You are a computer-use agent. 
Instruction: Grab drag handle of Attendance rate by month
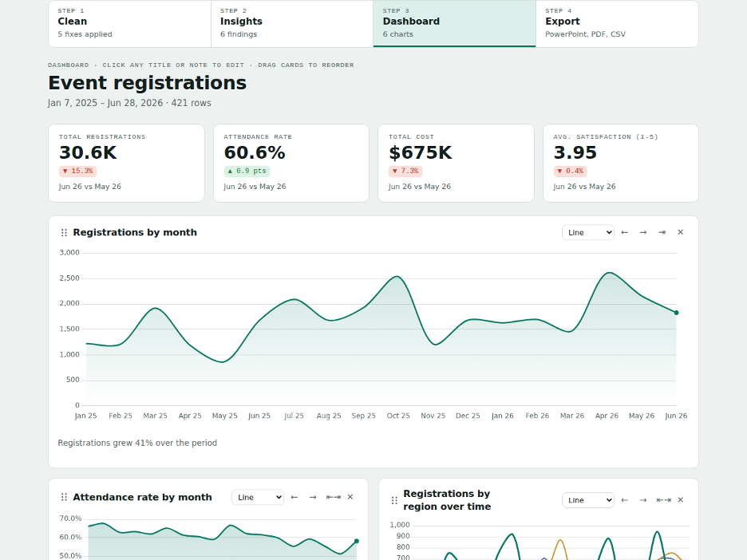coord(64,497)
